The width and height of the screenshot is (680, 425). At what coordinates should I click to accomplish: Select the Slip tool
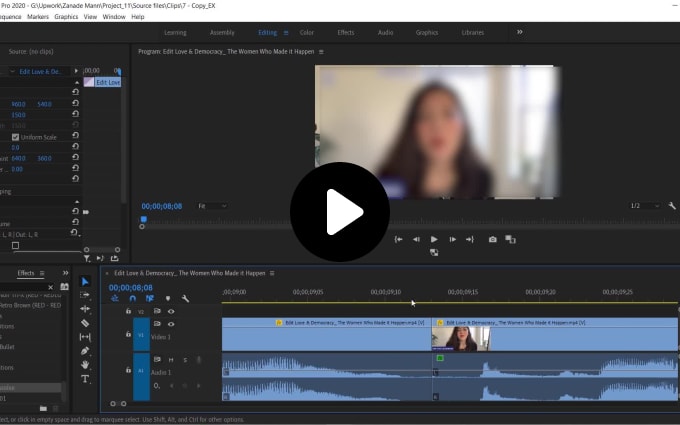[85, 337]
